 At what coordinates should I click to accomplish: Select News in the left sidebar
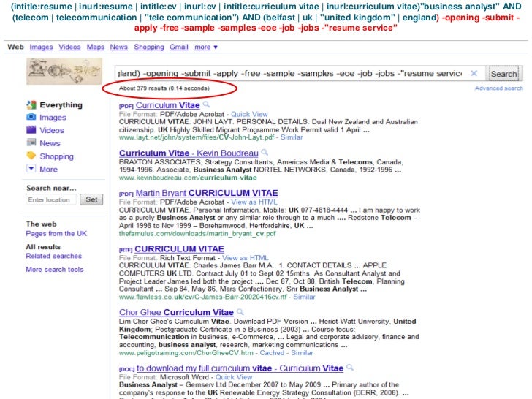(x=50, y=143)
